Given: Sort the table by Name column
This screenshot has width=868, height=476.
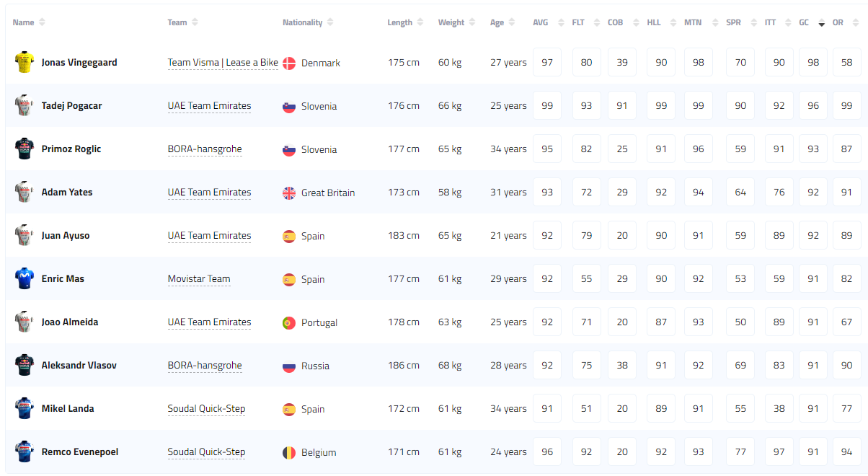Looking at the screenshot, I should (x=24, y=22).
